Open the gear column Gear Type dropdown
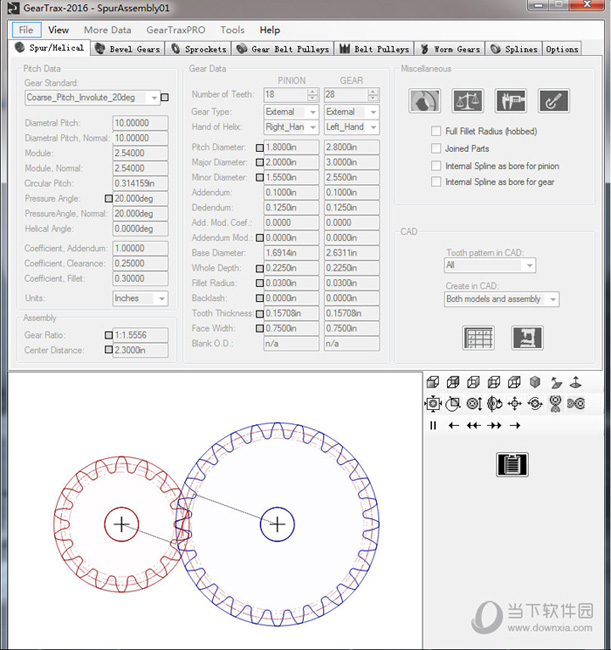The width and height of the screenshot is (611, 650). point(352,112)
